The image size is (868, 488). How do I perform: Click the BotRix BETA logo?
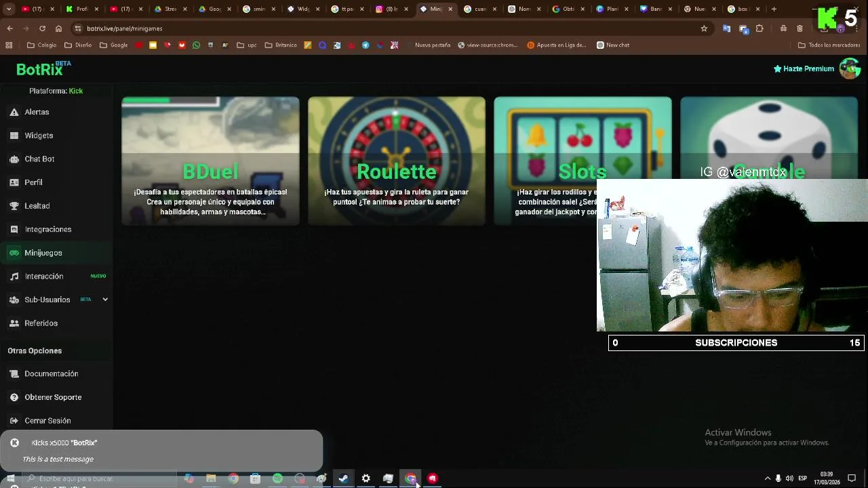click(x=43, y=68)
